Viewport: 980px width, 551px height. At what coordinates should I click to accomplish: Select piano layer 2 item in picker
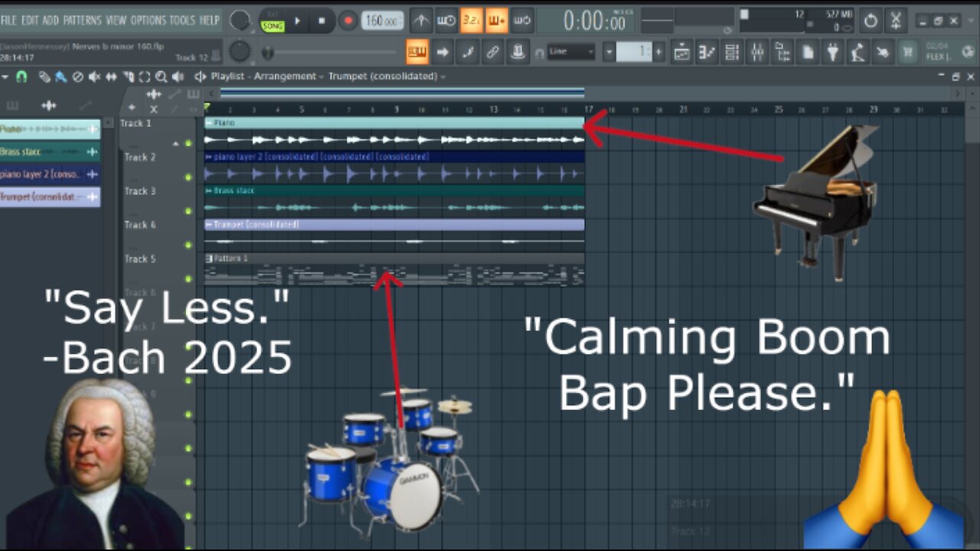click(50, 174)
